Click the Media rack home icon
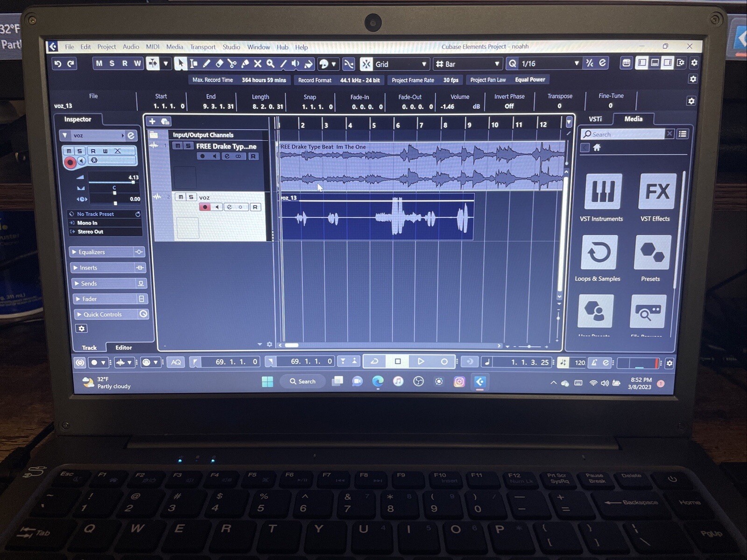The height and width of the screenshot is (560, 747). click(597, 147)
